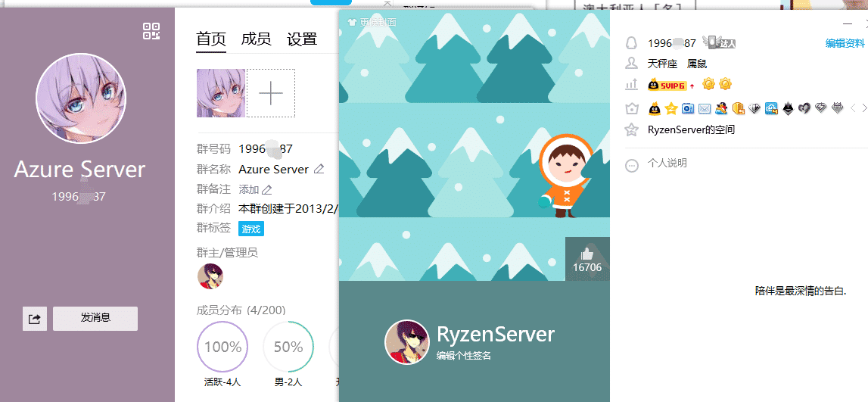
Task: Click the SVIP6 membership badge
Action: [x=667, y=86]
